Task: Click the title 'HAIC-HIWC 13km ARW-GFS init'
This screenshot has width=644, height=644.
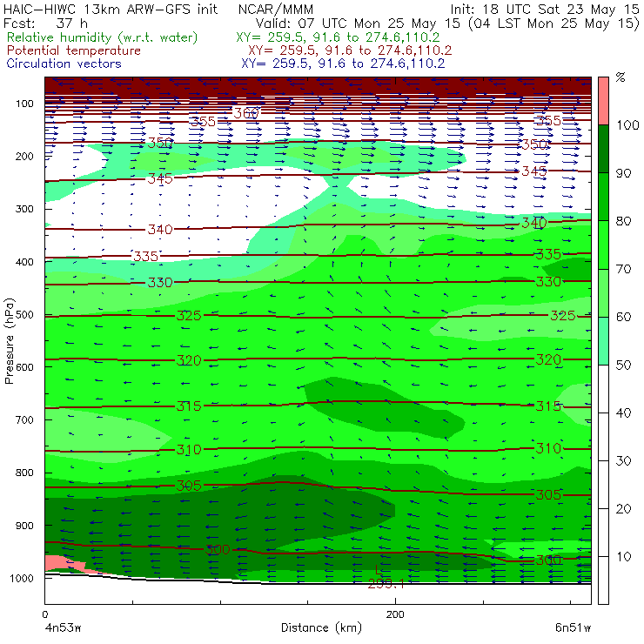Action: pos(111,9)
